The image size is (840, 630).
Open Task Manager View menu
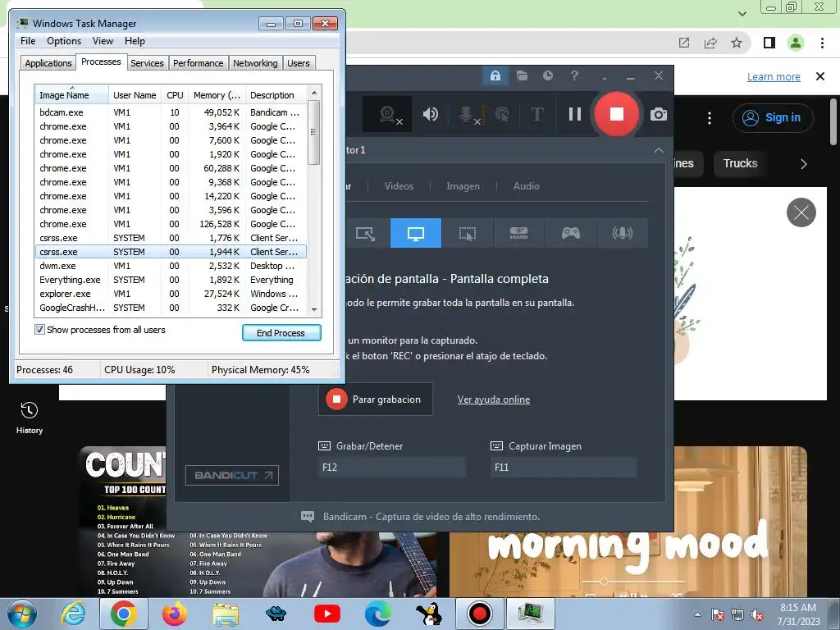[103, 41]
